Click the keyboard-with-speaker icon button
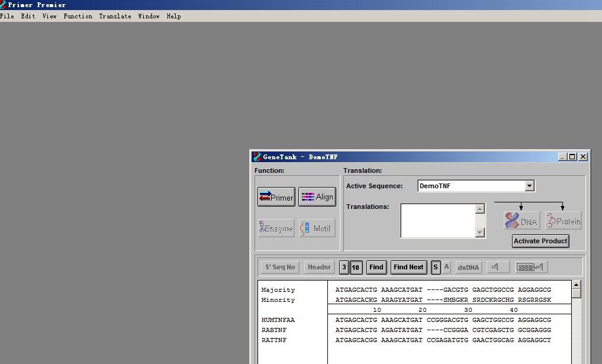Viewport: 602px width, 364px height. click(531, 268)
